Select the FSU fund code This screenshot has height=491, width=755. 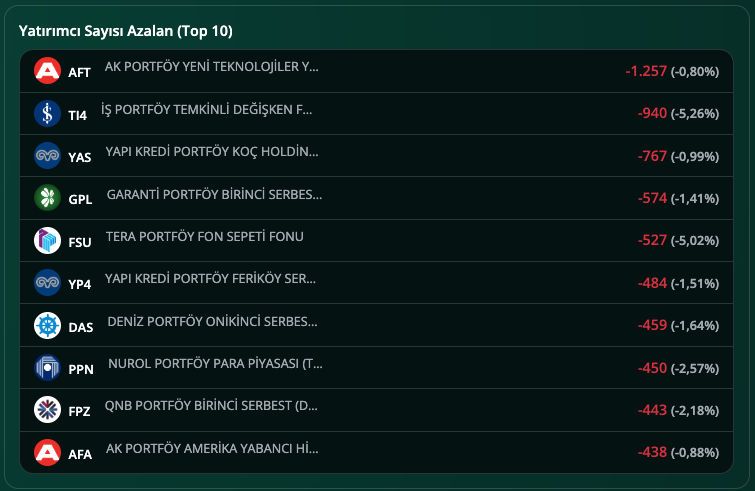[79, 242]
